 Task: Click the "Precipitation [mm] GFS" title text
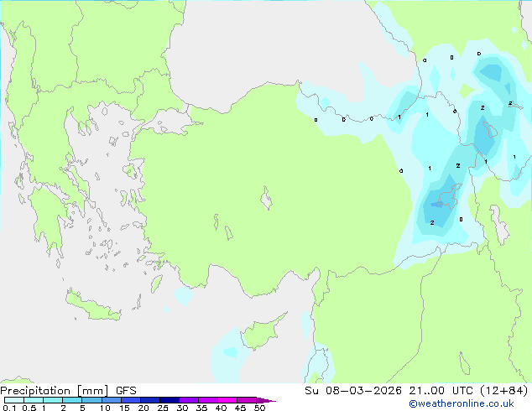tap(68, 391)
